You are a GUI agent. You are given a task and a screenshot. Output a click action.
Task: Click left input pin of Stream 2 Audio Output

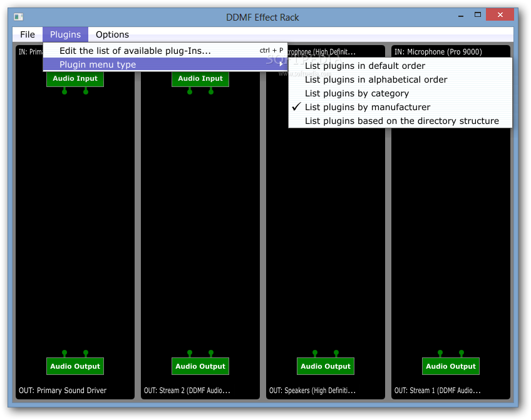coord(190,354)
